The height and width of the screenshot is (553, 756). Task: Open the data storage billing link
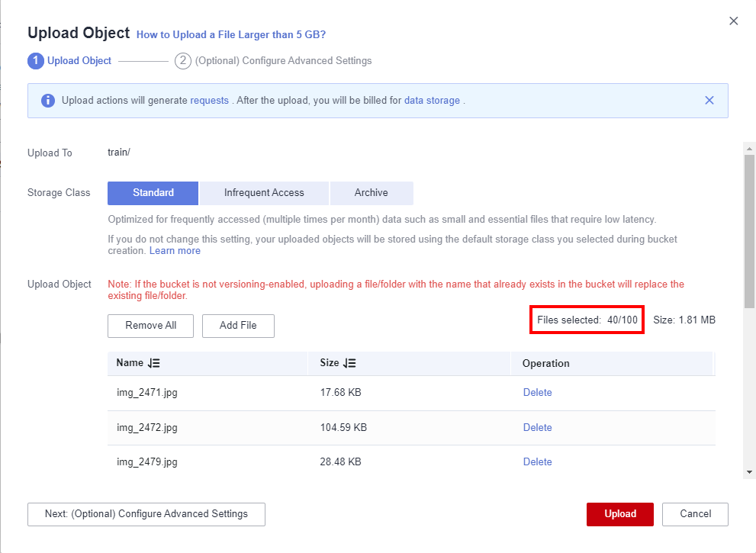pos(432,100)
